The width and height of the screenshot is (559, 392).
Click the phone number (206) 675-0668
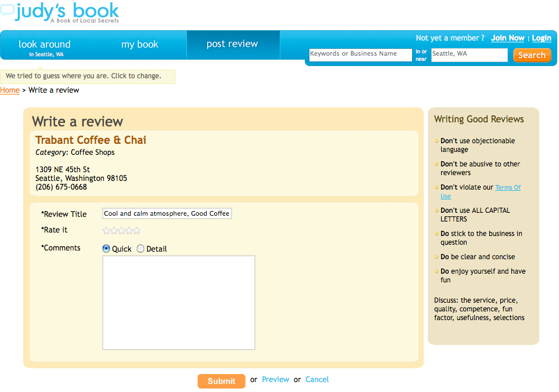[x=61, y=187]
